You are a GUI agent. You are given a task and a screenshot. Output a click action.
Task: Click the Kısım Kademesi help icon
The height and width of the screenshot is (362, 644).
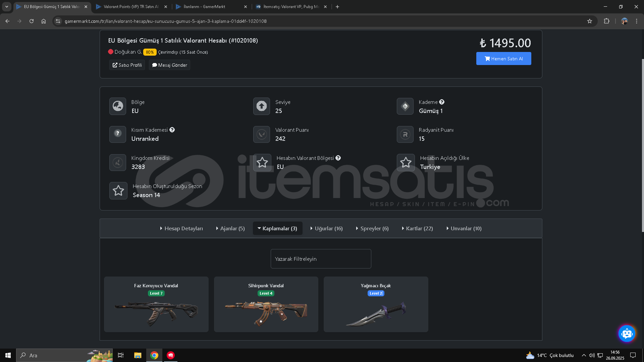point(172,130)
